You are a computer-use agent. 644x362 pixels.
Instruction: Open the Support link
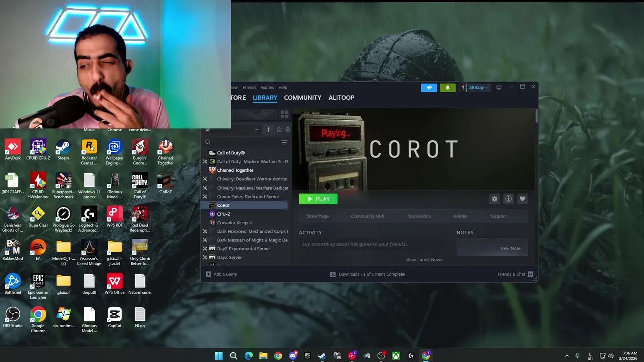498,216
